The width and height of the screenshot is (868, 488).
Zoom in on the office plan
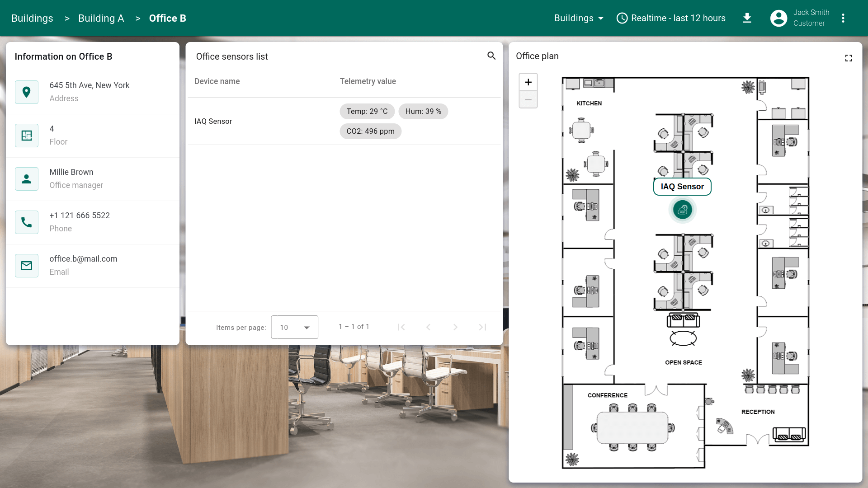pyautogui.click(x=528, y=82)
